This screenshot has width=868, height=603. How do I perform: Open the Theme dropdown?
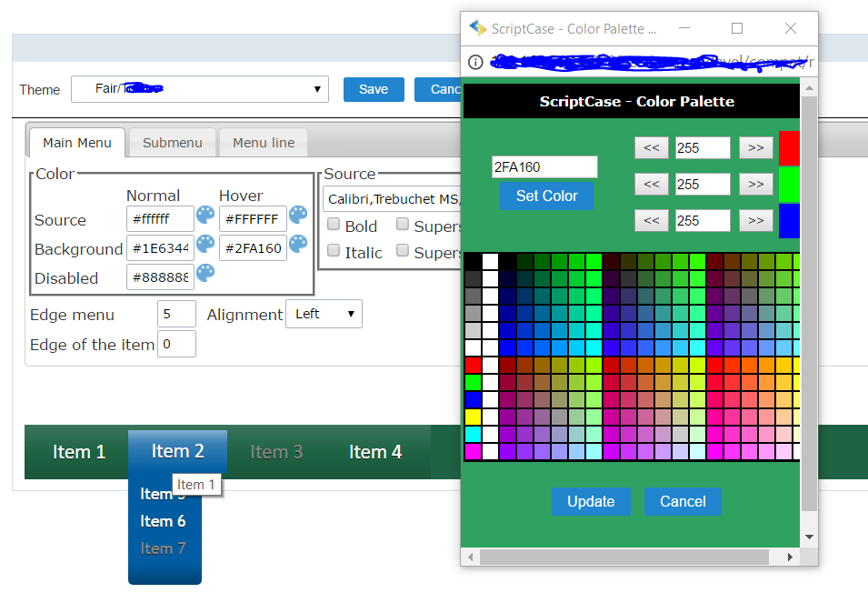(200, 89)
